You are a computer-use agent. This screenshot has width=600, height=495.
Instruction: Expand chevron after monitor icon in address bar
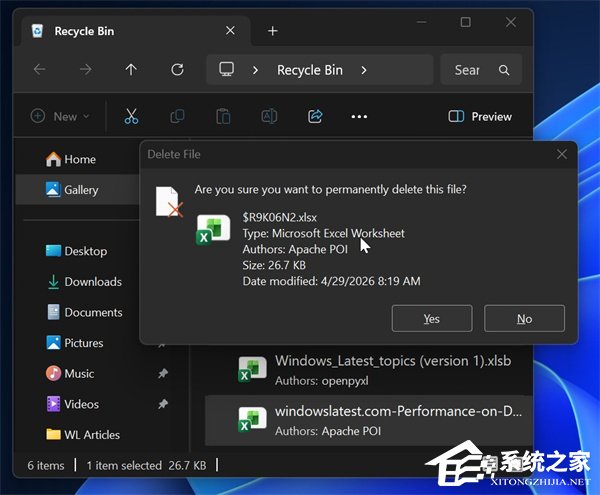click(255, 70)
